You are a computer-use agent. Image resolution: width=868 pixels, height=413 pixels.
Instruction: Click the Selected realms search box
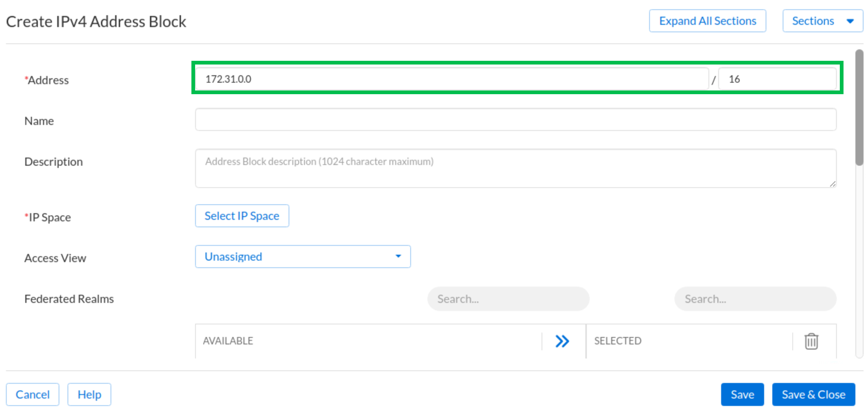point(755,299)
